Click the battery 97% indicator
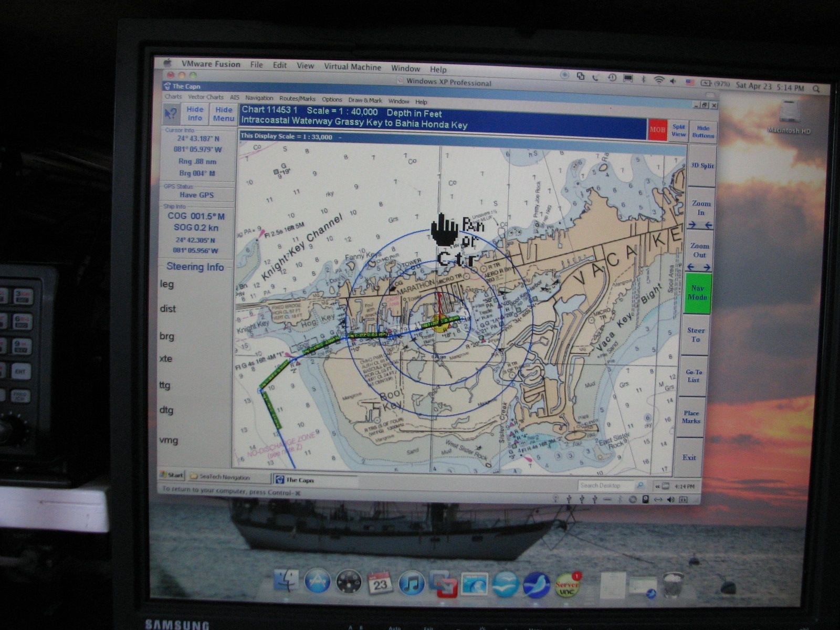The width and height of the screenshot is (840, 630). click(x=716, y=83)
